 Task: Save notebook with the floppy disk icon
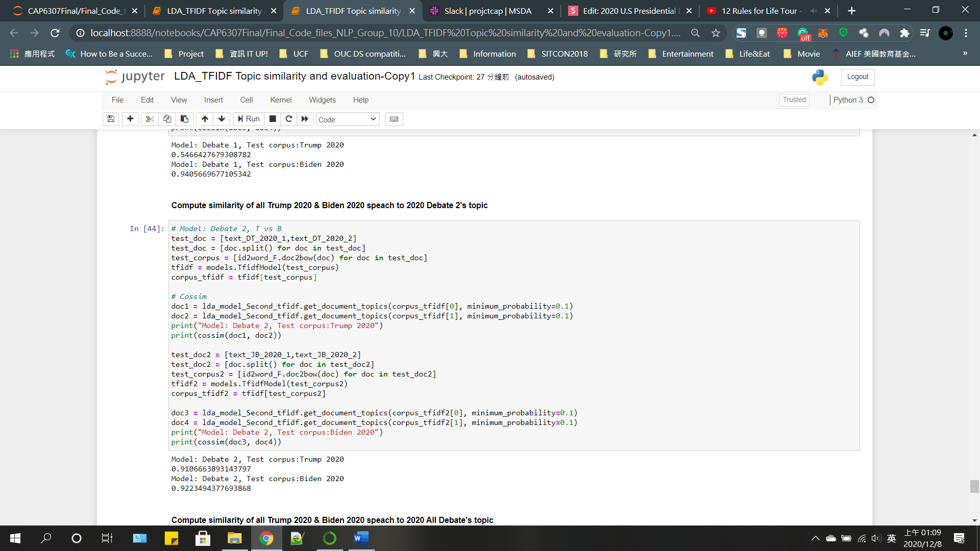tap(111, 119)
